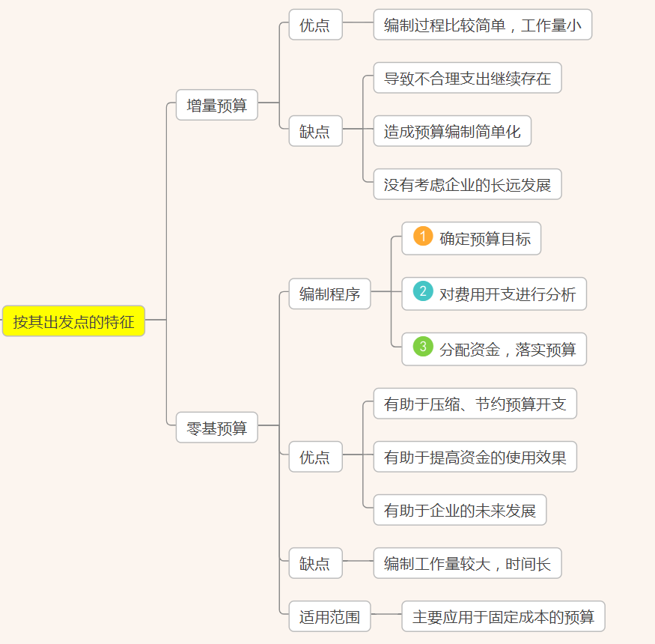
Task: Select the yellow root node 按其出发点的特征
Action: (x=73, y=321)
